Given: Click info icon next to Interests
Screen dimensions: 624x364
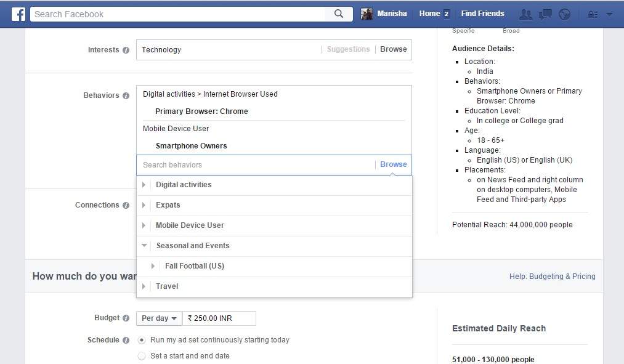Looking at the screenshot, I should tap(126, 51).
